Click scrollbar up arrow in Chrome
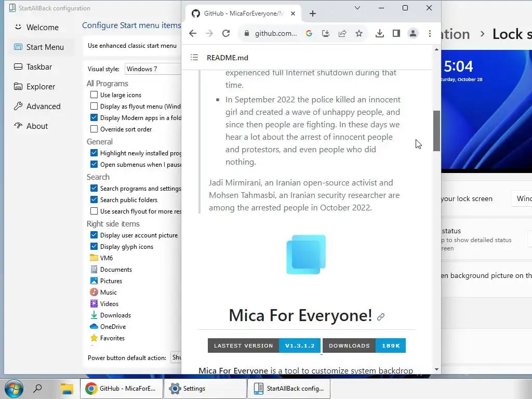This screenshot has height=399, width=532. 436,49
